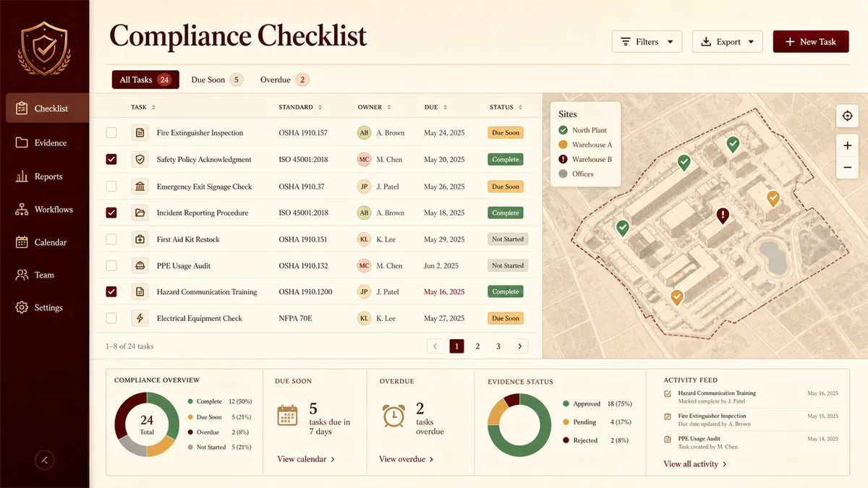Click the document icon for Fire Extinguisher Inspection
This screenshot has height=488, width=868.
pyautogui.click(x=140, y=133)
